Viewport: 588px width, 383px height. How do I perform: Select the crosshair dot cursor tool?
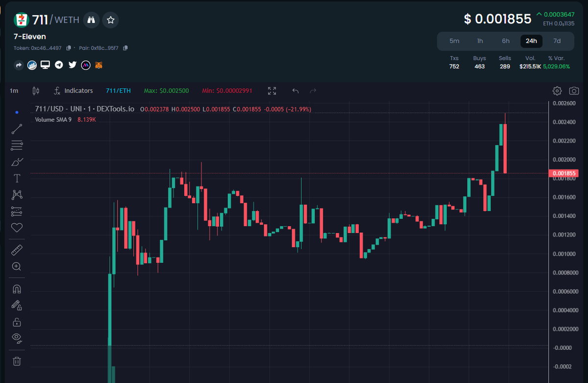(17, 112)
